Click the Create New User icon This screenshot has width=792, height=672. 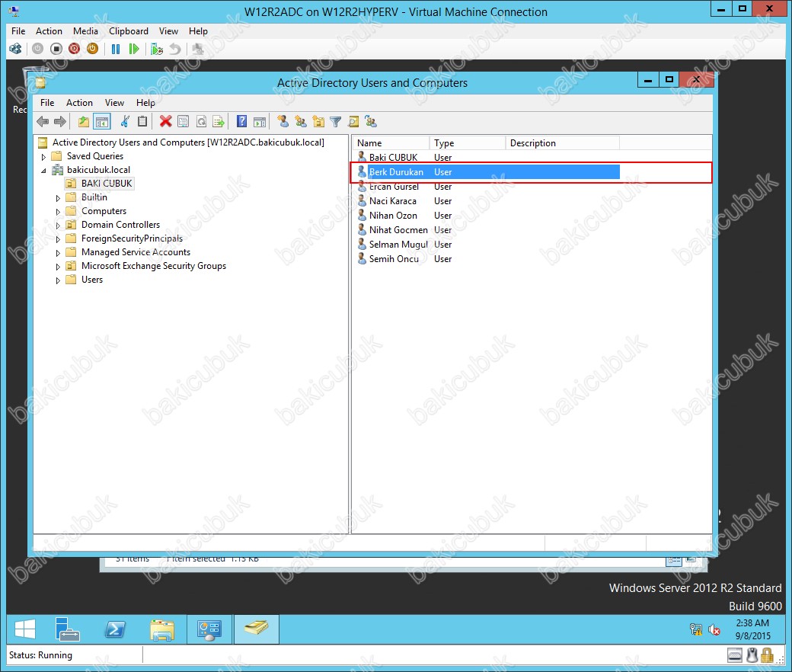coord(283,121)
